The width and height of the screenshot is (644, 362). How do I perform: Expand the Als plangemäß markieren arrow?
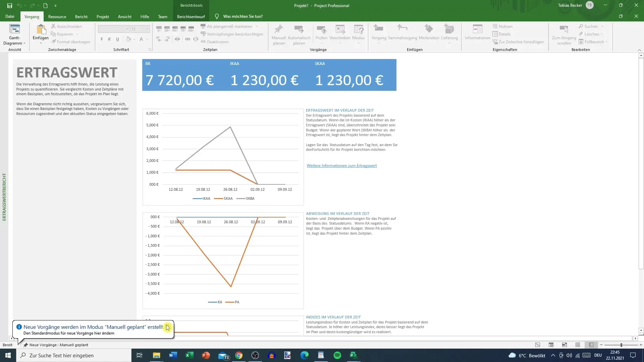click(x=257, y=26)
